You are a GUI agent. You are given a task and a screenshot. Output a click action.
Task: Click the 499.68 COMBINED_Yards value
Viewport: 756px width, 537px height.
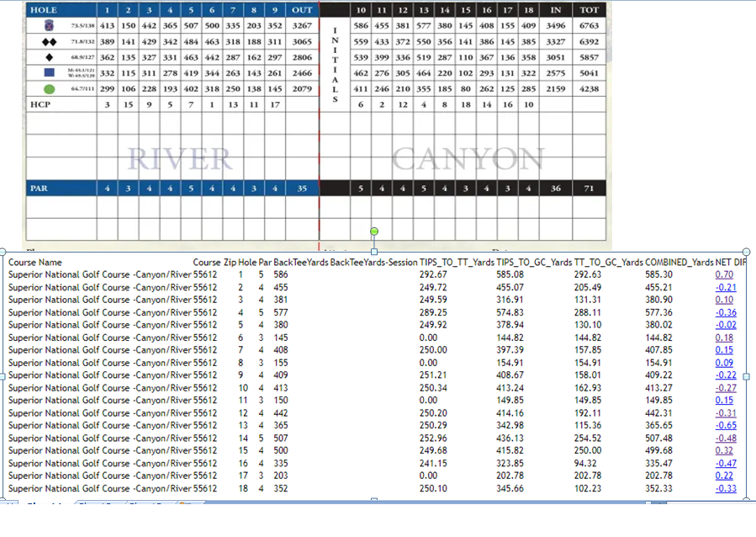pos(658,450)
